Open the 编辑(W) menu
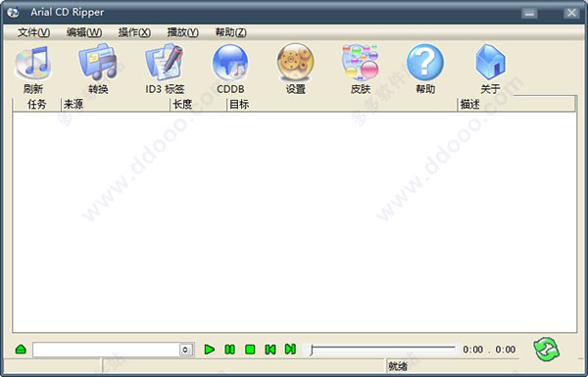 point(84,32)
